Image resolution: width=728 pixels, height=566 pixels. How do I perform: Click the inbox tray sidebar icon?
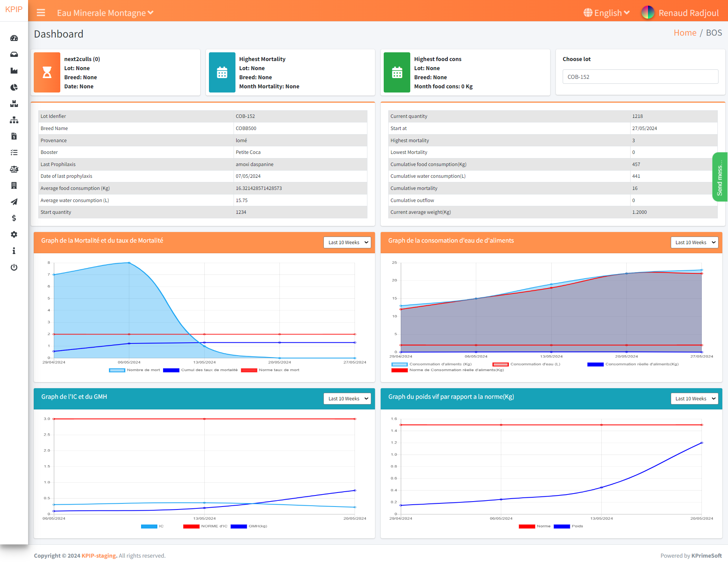point(14,55)
